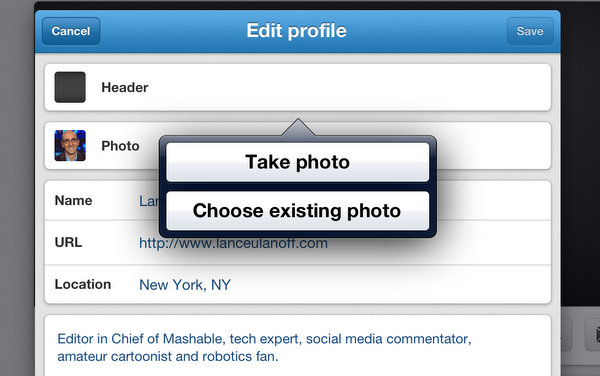Tap the Cancel button
This screenshot has width=600, height=376.
tap(71, 31)
